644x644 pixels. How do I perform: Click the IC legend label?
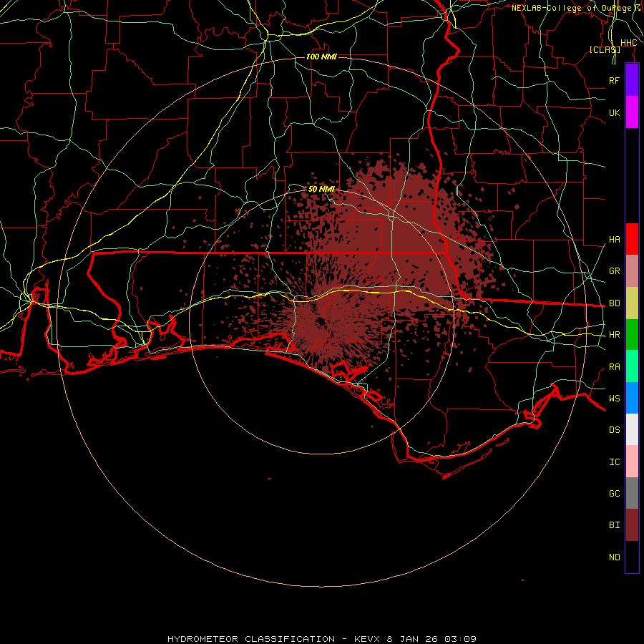[614, 462]
